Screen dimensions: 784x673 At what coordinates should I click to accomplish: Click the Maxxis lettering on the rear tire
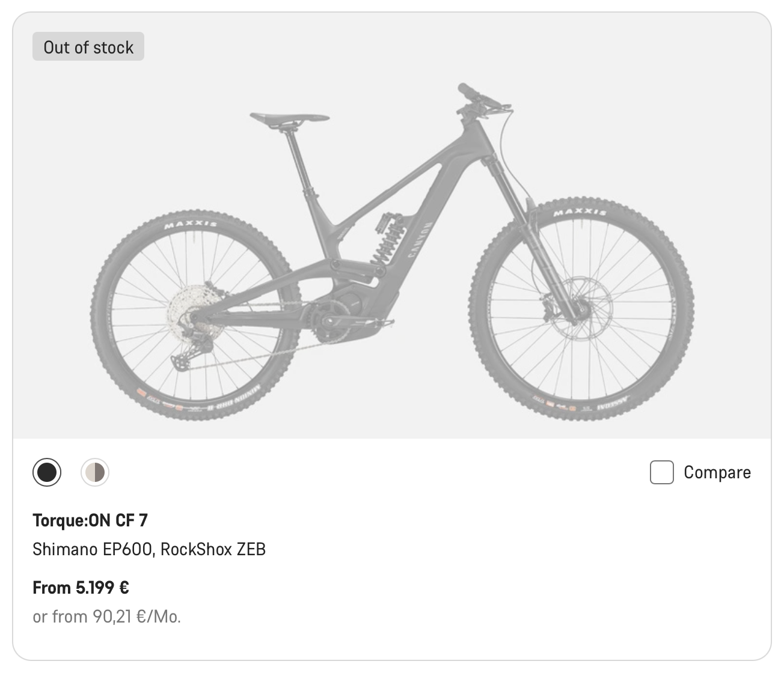pos(191,225)
